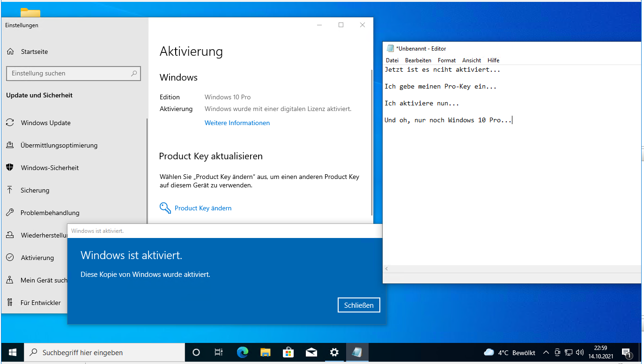Launch Microsoft Edge from taskbar
This screenshot has height=364, width=644.
tap(242, 352)
